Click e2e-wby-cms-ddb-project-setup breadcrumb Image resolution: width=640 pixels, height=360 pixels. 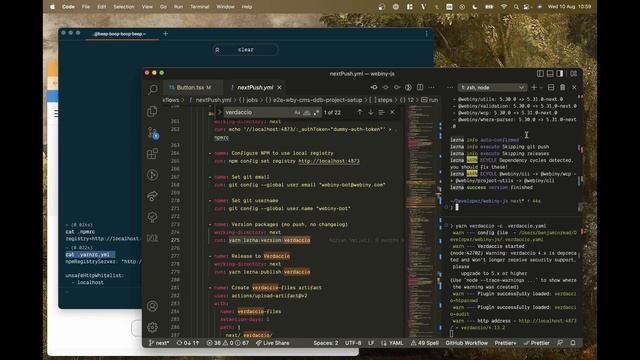coord(313,100)
